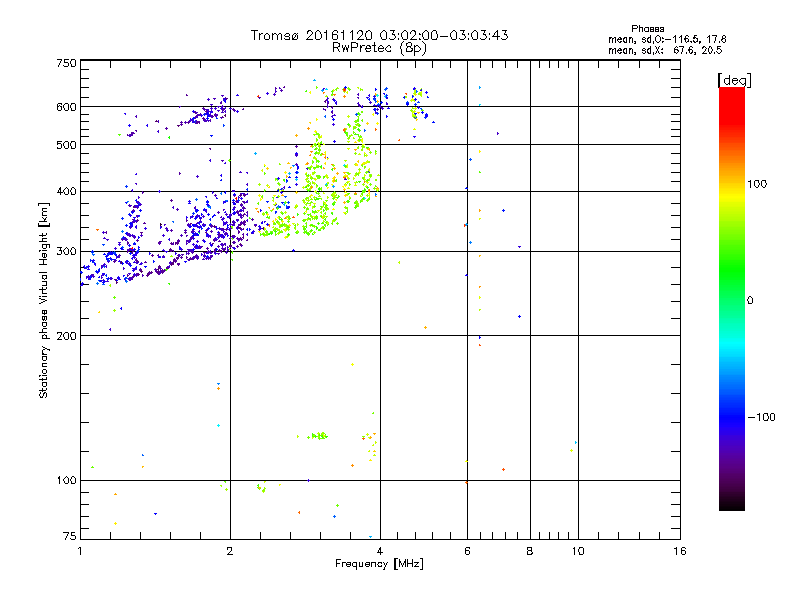Click the O-mode mean, sd statistics line
The height and width of the screenshot is (600, 800).
click(665, 39)
